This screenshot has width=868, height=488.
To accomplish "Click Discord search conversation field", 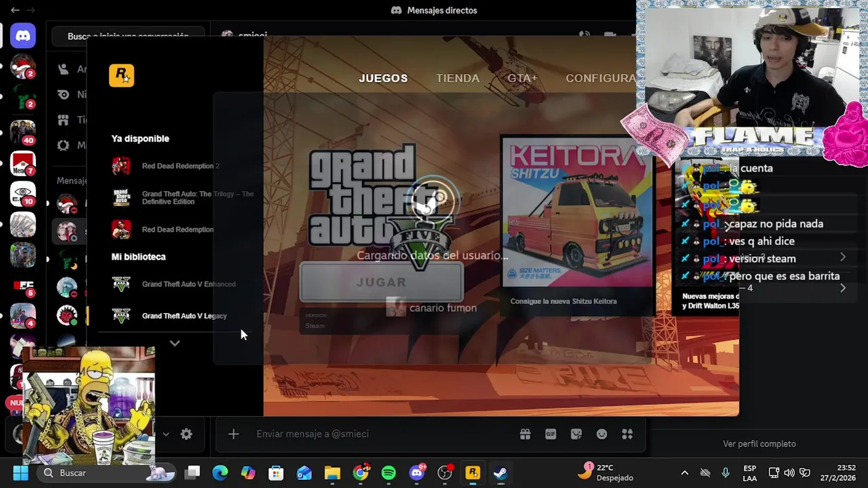I will coord(128,36).
